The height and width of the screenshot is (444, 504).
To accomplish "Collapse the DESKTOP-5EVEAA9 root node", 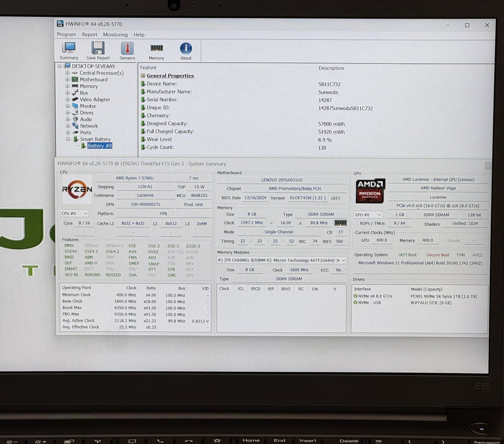I will pyautogui.click(x=60, y=66).
